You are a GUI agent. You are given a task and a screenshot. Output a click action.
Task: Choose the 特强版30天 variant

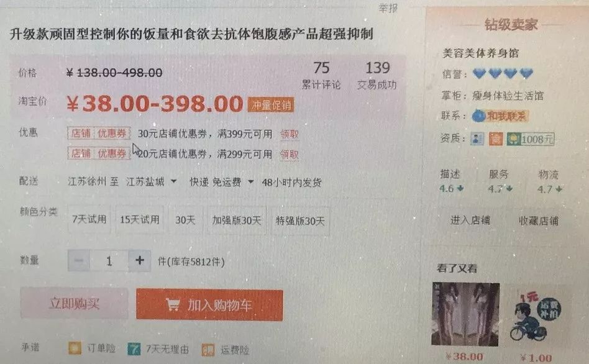tap(300, 221)
